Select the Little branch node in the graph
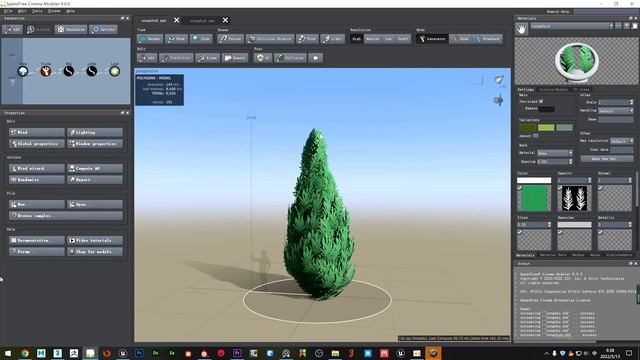 point(91,71)
